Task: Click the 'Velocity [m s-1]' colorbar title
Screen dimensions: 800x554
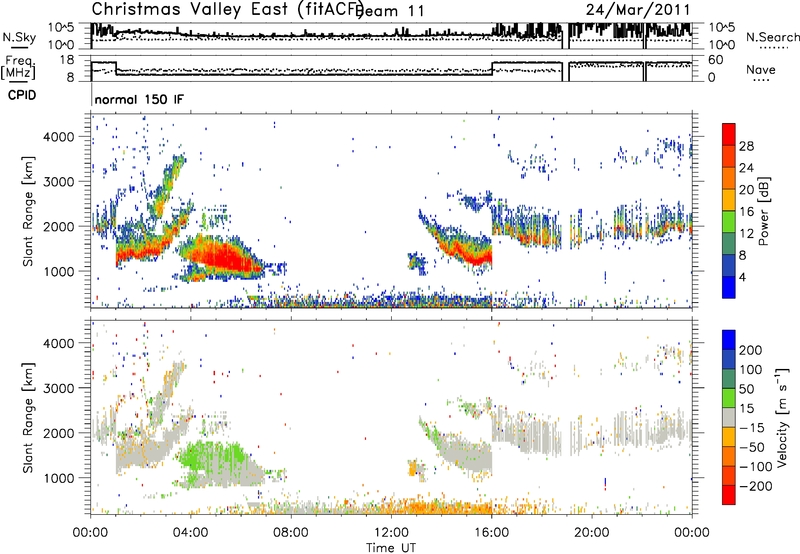Action: tap(782, 418)
